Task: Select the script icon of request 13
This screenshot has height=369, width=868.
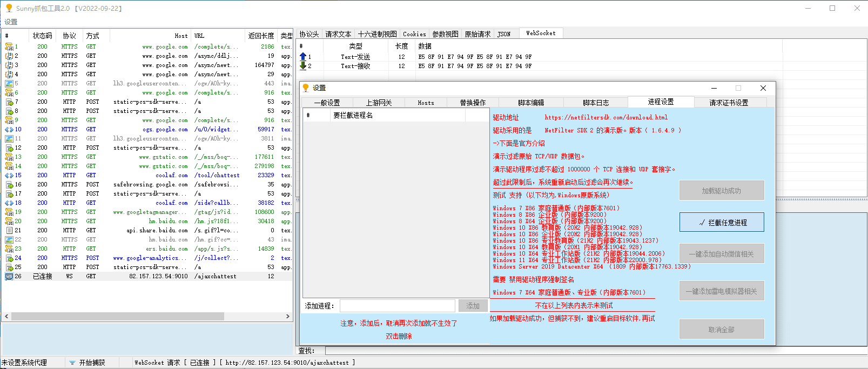Action: 9,157
